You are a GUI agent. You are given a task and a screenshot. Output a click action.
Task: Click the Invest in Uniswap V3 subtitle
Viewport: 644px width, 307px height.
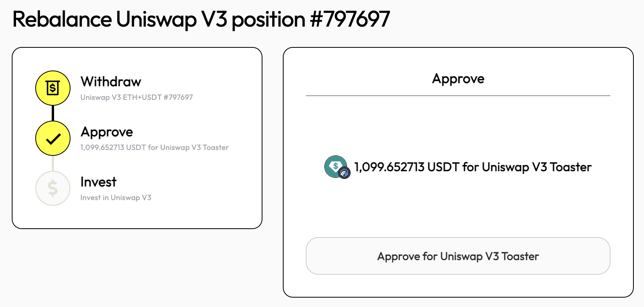pyautogui.click(x=116, y=198)
